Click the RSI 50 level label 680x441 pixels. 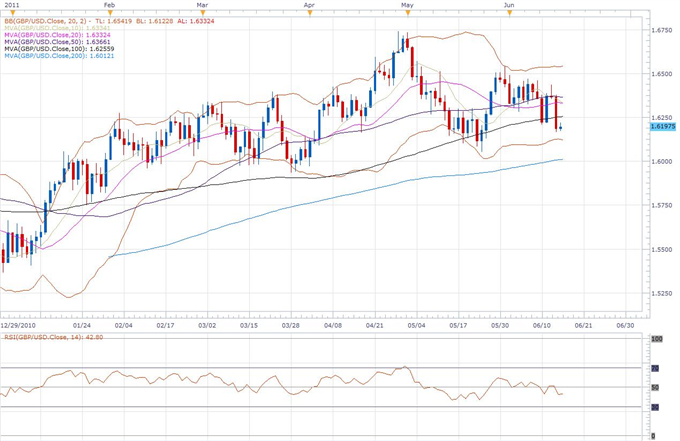pos(655,388)
